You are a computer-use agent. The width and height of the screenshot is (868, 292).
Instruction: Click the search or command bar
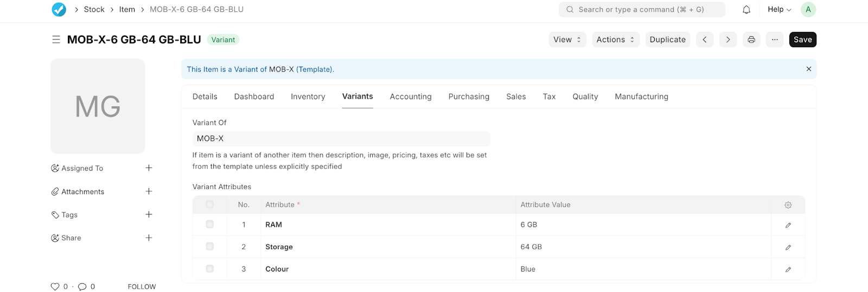coord(642,9)
